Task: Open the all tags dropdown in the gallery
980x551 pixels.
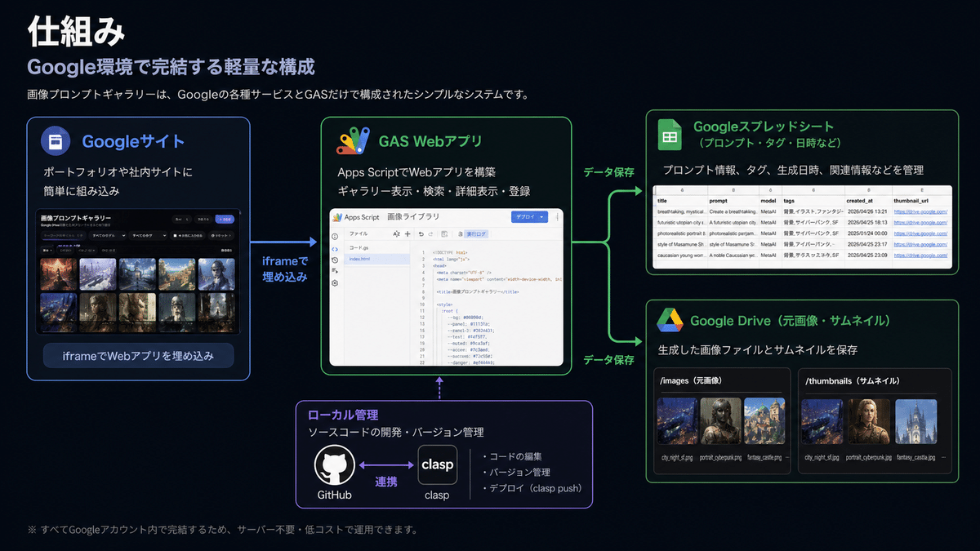Action: (x=148, y=235)
